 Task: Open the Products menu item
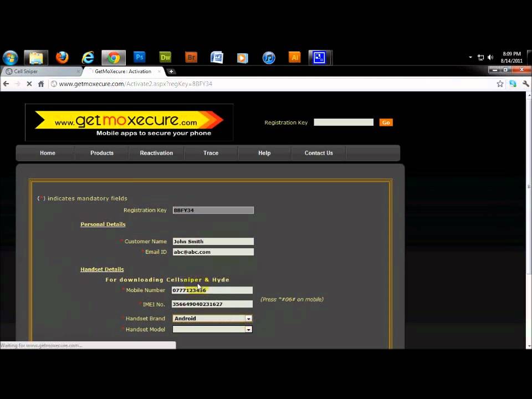[x=102, y=153]
